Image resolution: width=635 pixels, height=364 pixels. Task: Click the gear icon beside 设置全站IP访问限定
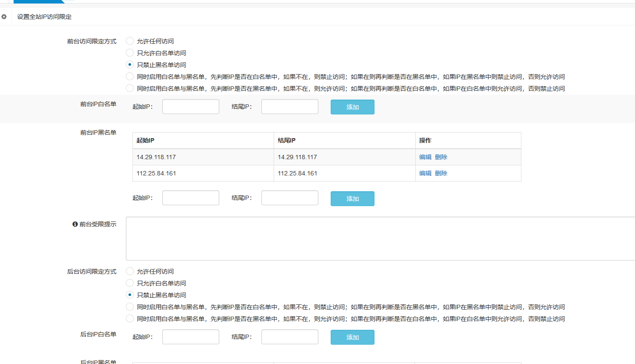tap(4, 17)
